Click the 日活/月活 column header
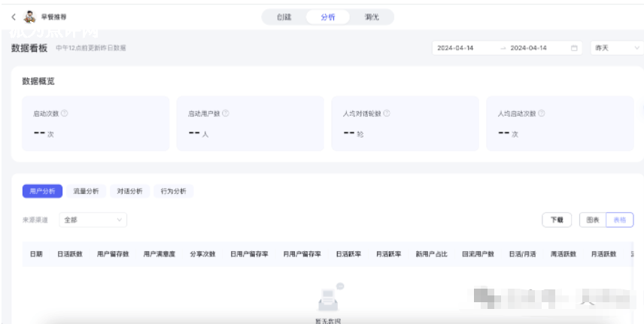Image resolution: width=644 pixels, height=324 pixels. 522,254
